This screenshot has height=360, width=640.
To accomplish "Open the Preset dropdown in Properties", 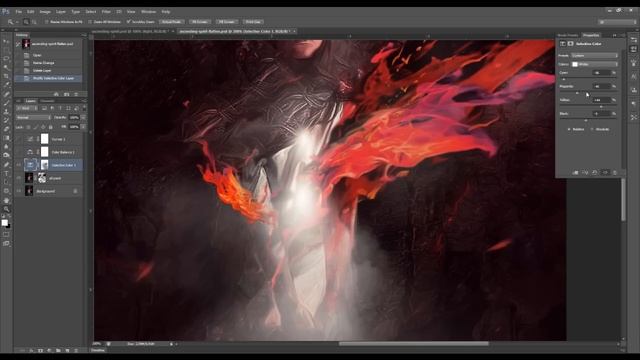I will (x=594, y=56).
